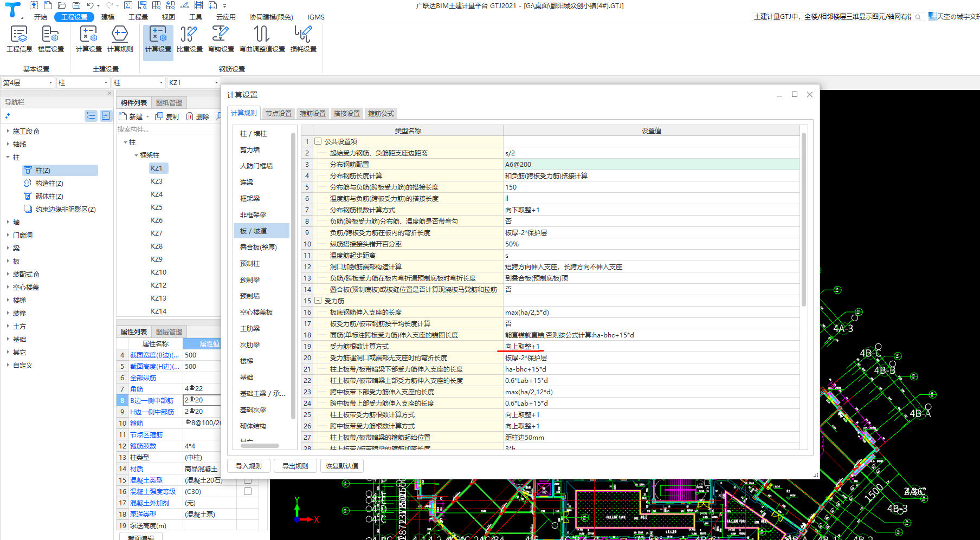Toggle checkbox in 混凝土类型 property row
Viewport: 980px width, 540px height.
coord(248,480)
